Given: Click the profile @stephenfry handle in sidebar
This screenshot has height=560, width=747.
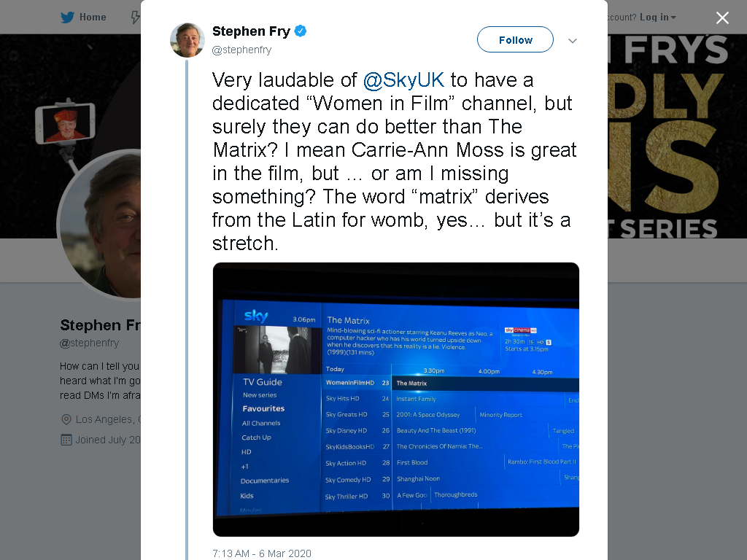Looking at the screenshot, I should pyautogui.click(x=89, y=343).
